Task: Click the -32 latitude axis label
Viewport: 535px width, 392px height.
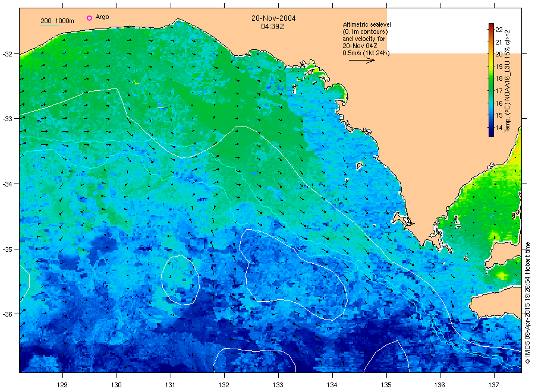Action: [8, 54]
